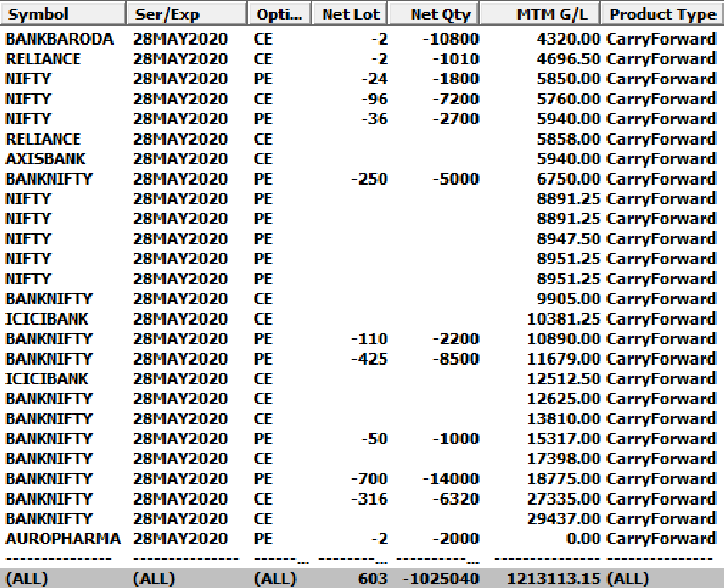724x588 pixels.
Task: Click Net Lot value -316
Action: [369, 499]
